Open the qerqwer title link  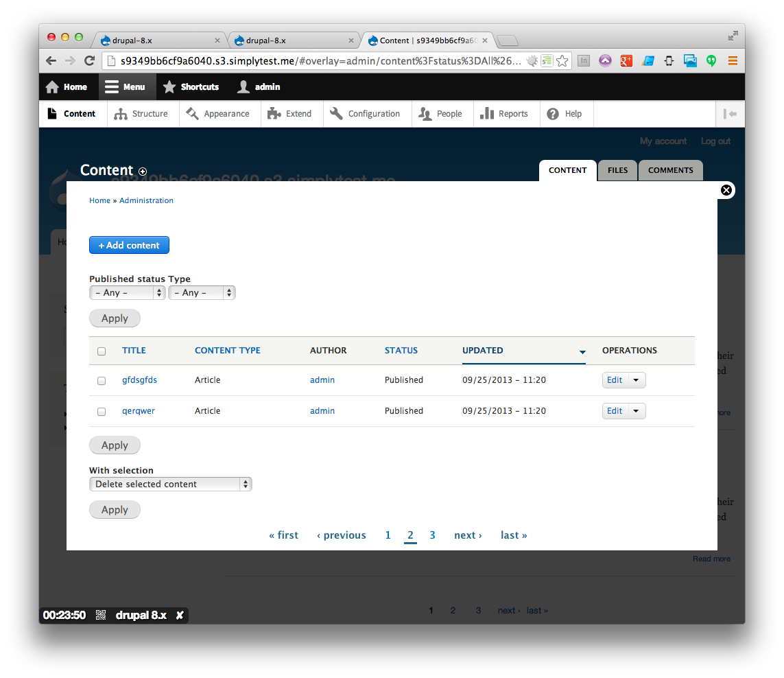coord(139,411)
